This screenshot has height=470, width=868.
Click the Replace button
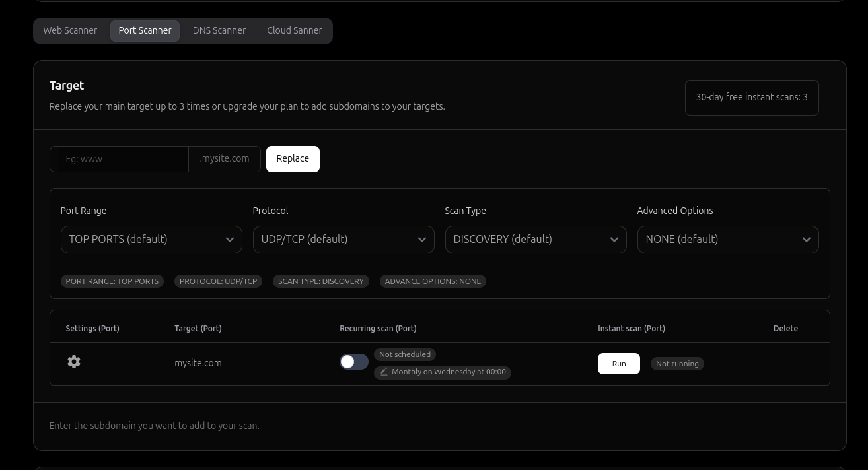coord(293,158)
